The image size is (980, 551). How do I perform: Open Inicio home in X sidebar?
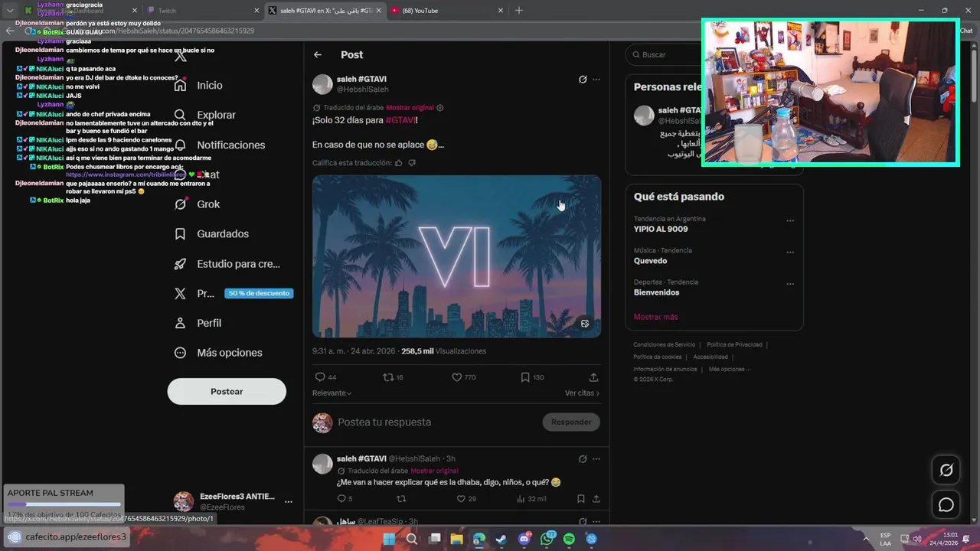(x=198, y=86)
